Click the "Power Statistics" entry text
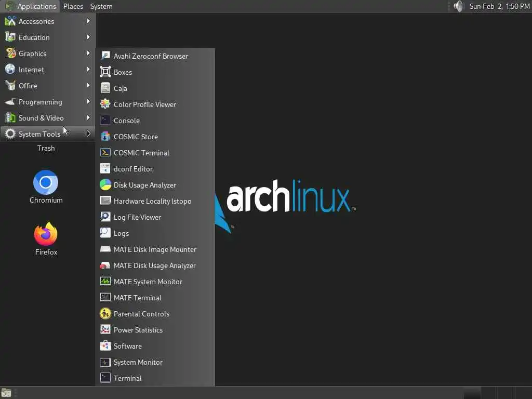The image size is (532, 399). (138, 330)
